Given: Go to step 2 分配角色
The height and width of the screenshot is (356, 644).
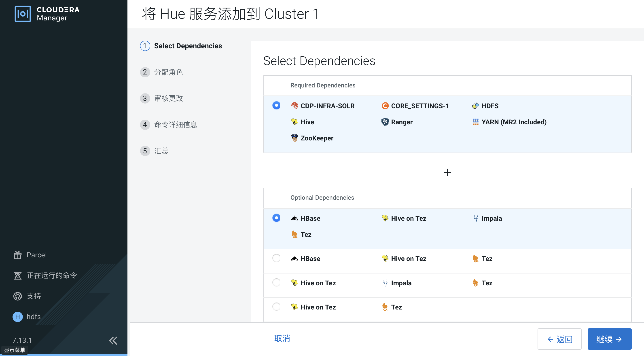Looking at the screenshot, I should point(168,72).
